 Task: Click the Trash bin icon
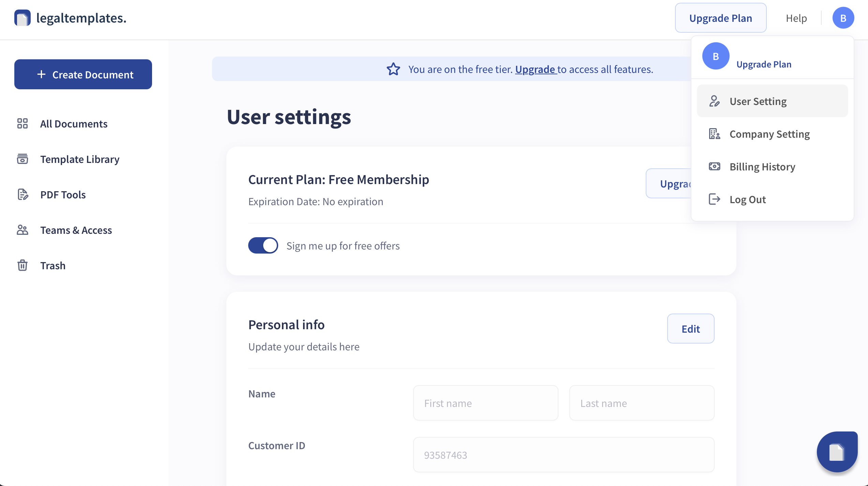[23, 265]
